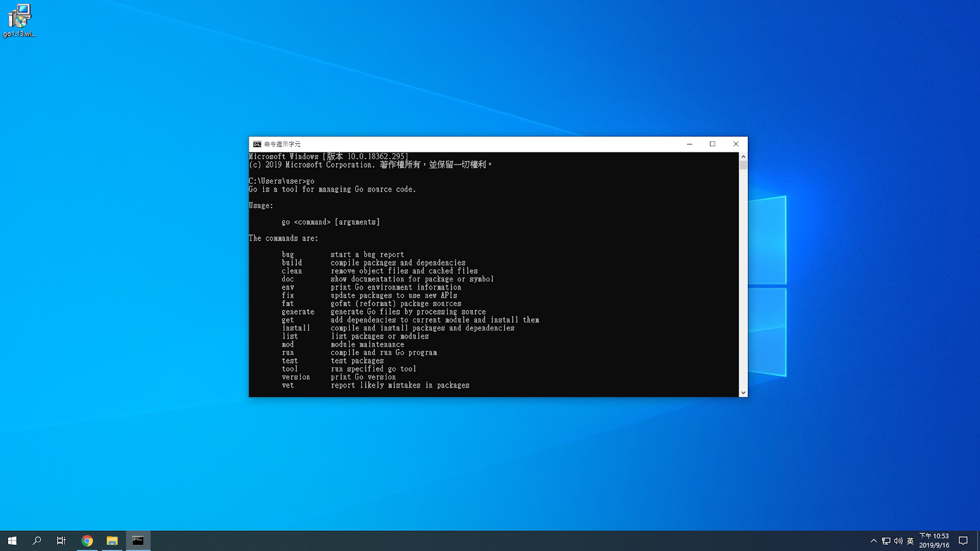The image size is (980, 551).
Task: Click 'report likely mistakes in packages'
Action: 400,385
